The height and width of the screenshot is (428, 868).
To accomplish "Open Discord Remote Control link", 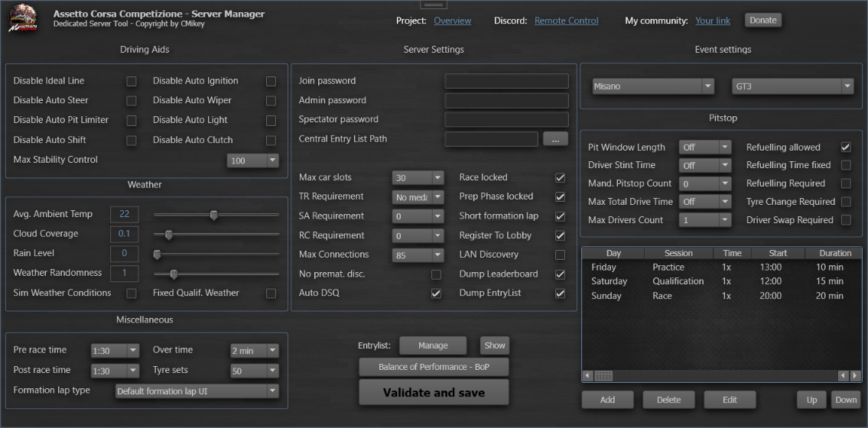I will tap(567, 21).
